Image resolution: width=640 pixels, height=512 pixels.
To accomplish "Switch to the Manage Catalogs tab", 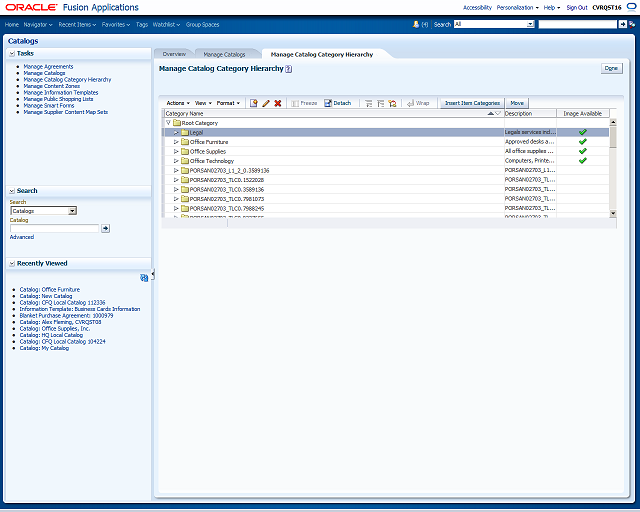I will pyautogui.click(x=224, y=54).
